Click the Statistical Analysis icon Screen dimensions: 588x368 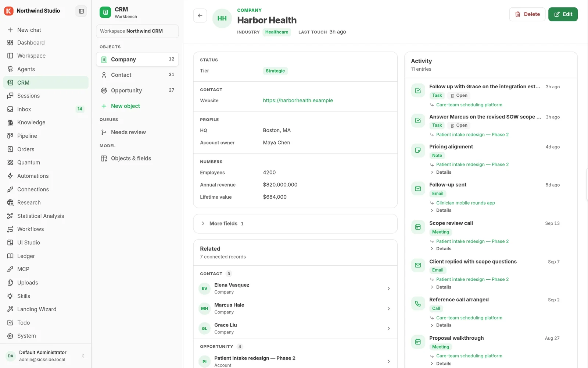pos(10,216)
